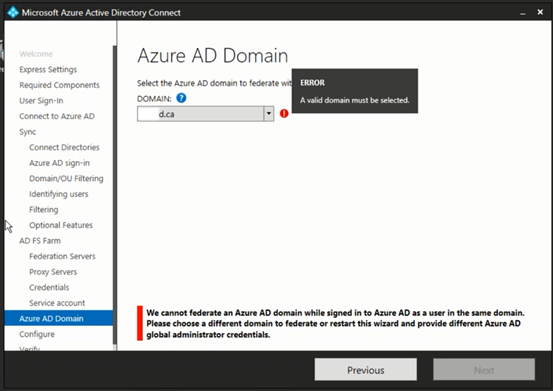Image resolution: width=553 pixels, height=391 pixels.
Task: Open Federation Servers step
Action: [62, 256]
